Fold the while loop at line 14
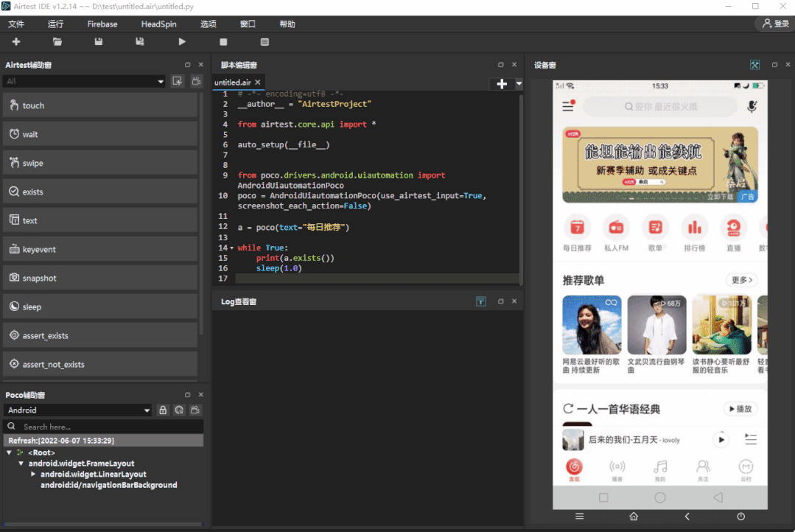Viewport: 795px width, 532px height. [231, 248]
